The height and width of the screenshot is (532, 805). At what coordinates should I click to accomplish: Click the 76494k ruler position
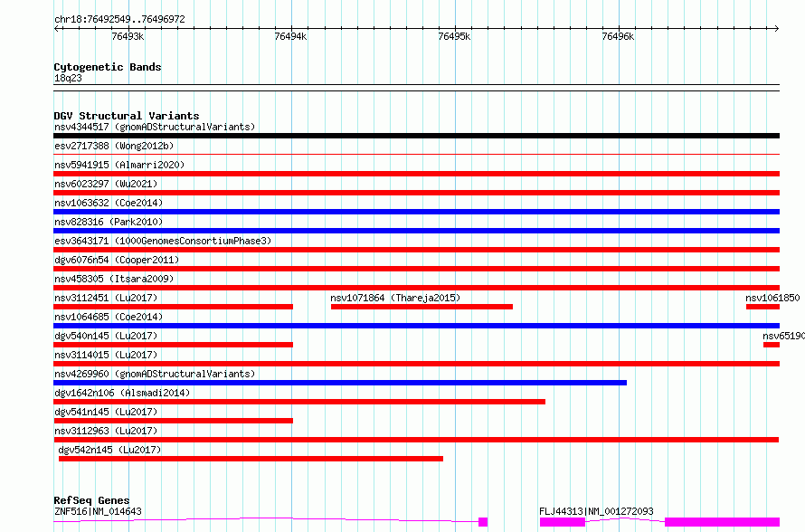pyautogui.click(x=290, y=36)
